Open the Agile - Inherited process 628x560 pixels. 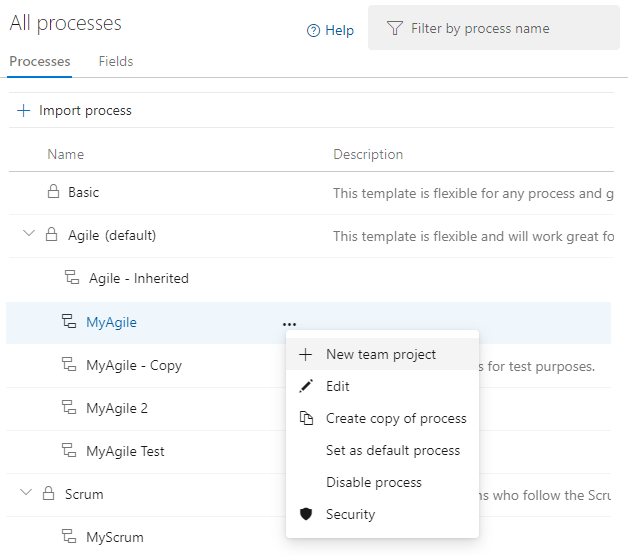(138, 278)
